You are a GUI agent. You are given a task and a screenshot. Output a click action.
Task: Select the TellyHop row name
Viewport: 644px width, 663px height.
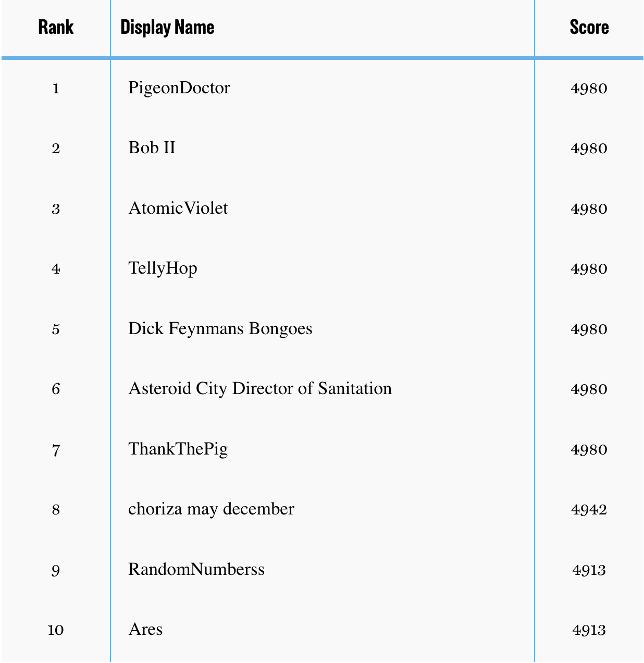coord(163,268)
